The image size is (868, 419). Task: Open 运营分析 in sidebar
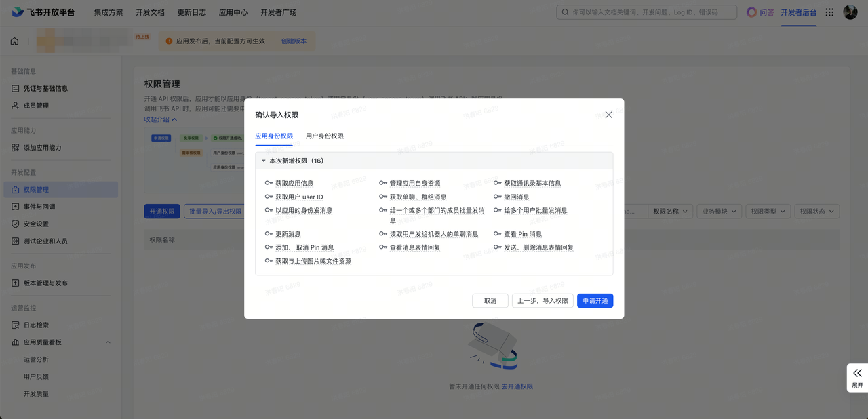(x=36, y=359)
